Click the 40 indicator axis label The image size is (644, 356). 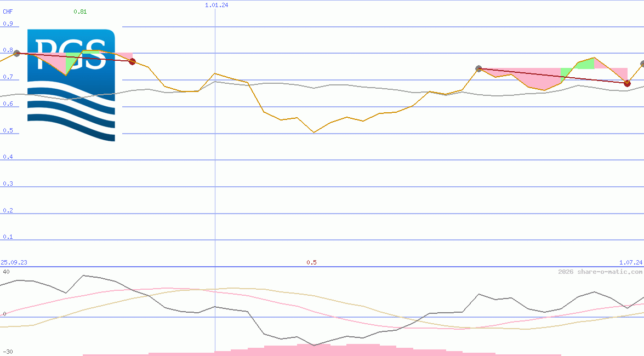click(x=6, y=272)
